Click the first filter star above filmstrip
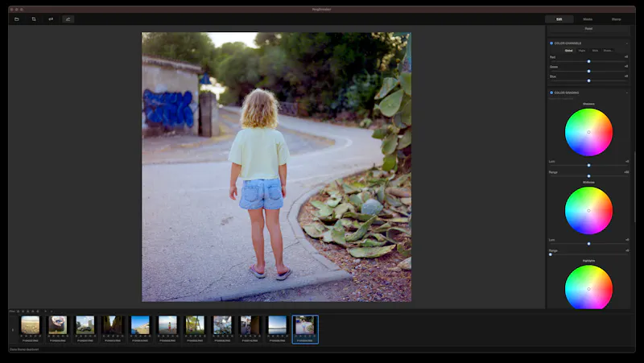This screenshot has width=644, height=363. point(18,311)
